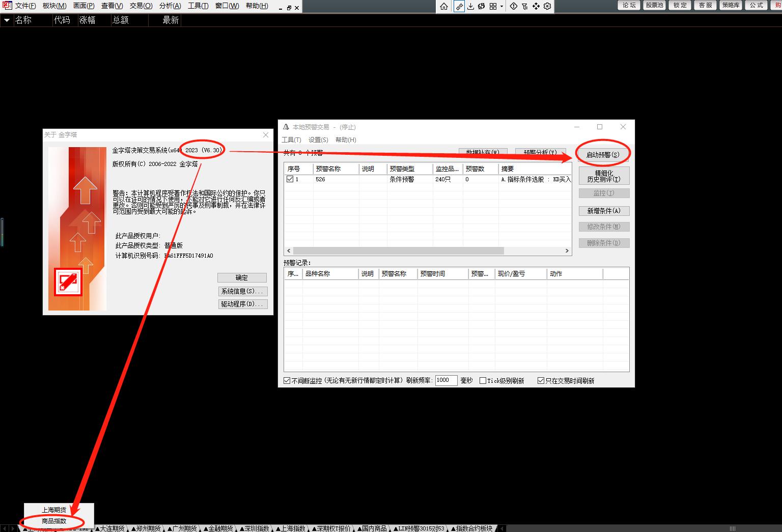
Task: Open the 帮助(H) menu in main menu bar
Action: click(257, 6)
